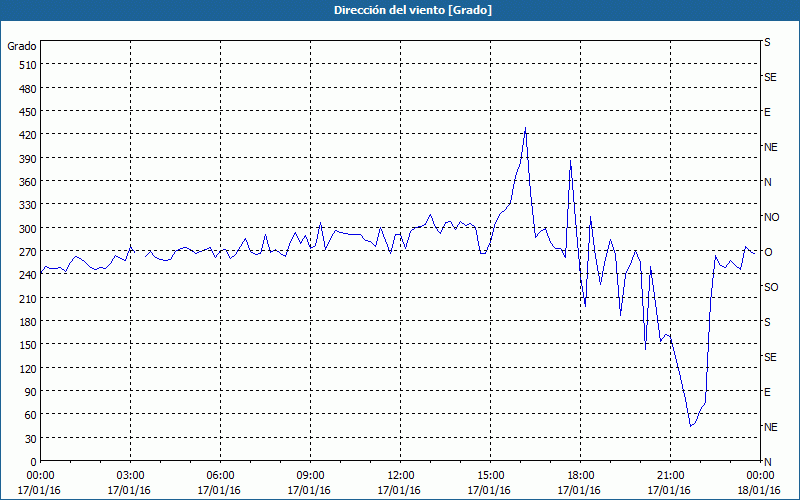Select the 0 y-axis value
The image size is (800, 500).
(x=34, y=461)
